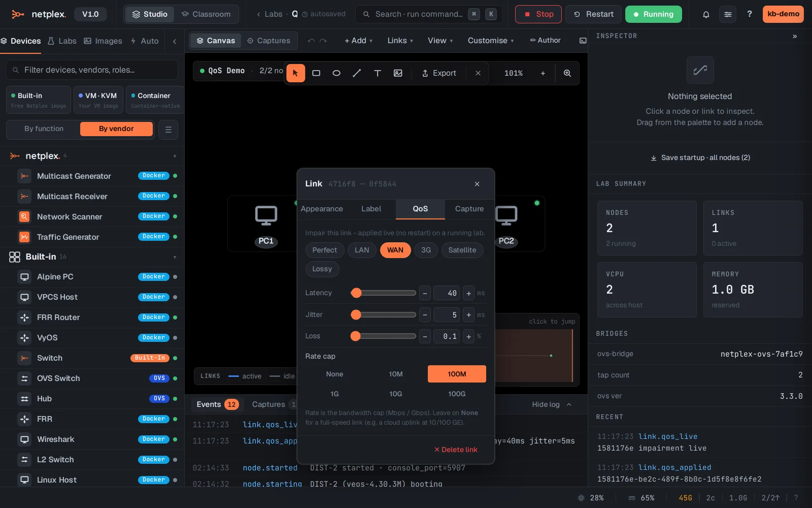Open the Add dropdown menu
Image resolution: width=812 pixels, height=508 pixels.
tap(358, 41)
